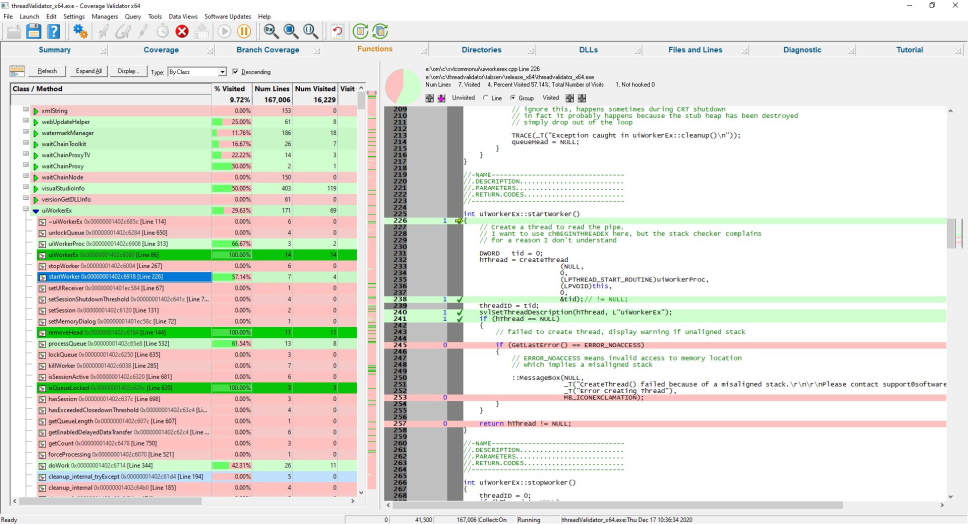Screen dimensions: 968x524
Task: Switch to the Branch Coverage tab
Action: point(267,50)
